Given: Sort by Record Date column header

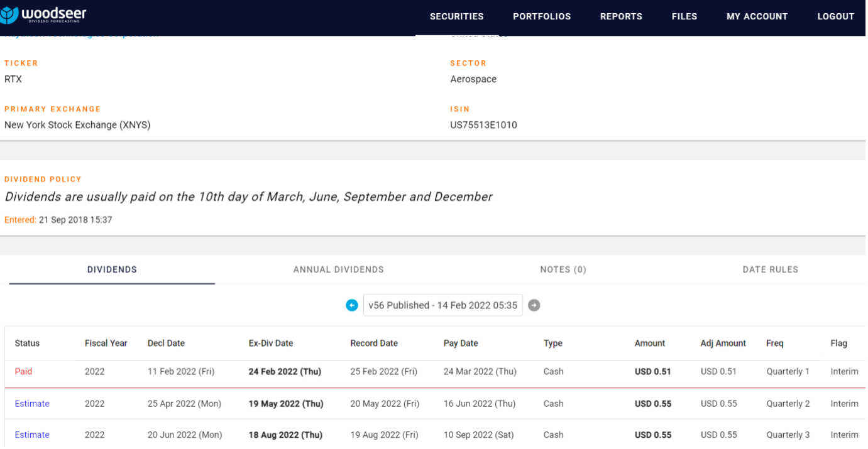Looking at the screenshot, I should pyautogui.click(x=374, y=344).
